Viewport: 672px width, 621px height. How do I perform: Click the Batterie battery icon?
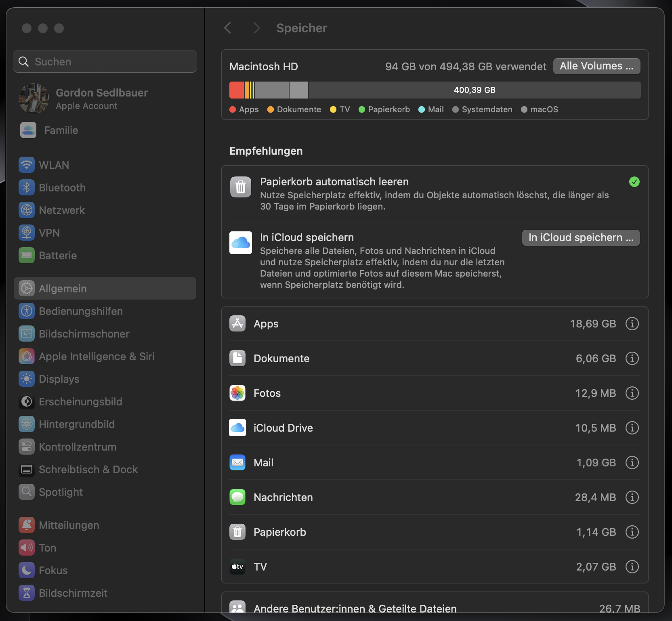27,255
